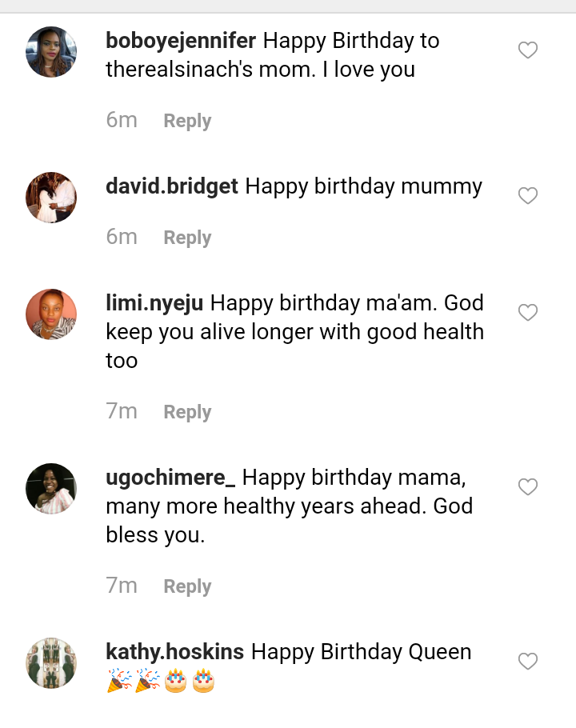Visit ugochimere_ profile from username
This screenshot has width=576, height=728.
click(170, 478)
